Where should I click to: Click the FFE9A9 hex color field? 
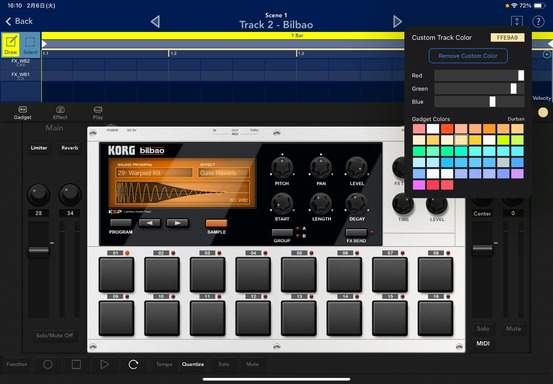[x=507, y=38]
